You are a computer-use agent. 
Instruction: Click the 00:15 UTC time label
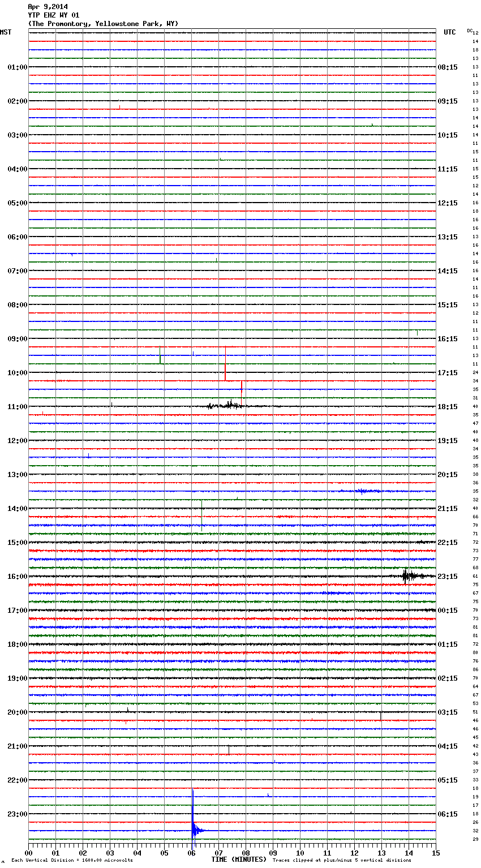(448, 611)
